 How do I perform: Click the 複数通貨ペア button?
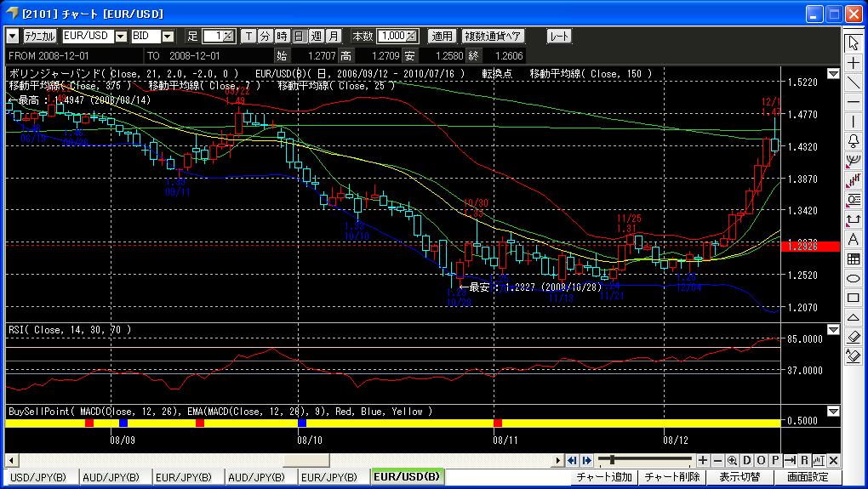[x=494, y=37]
